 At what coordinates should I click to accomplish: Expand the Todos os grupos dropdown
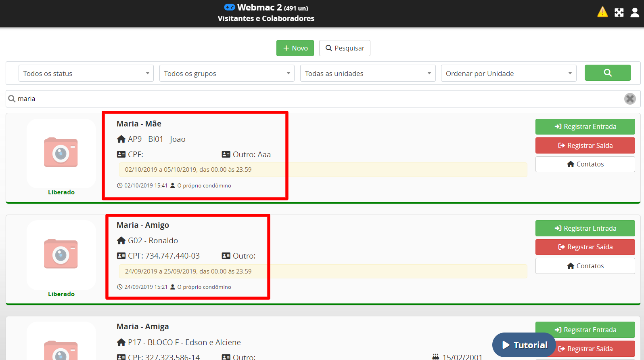(227, 74)
